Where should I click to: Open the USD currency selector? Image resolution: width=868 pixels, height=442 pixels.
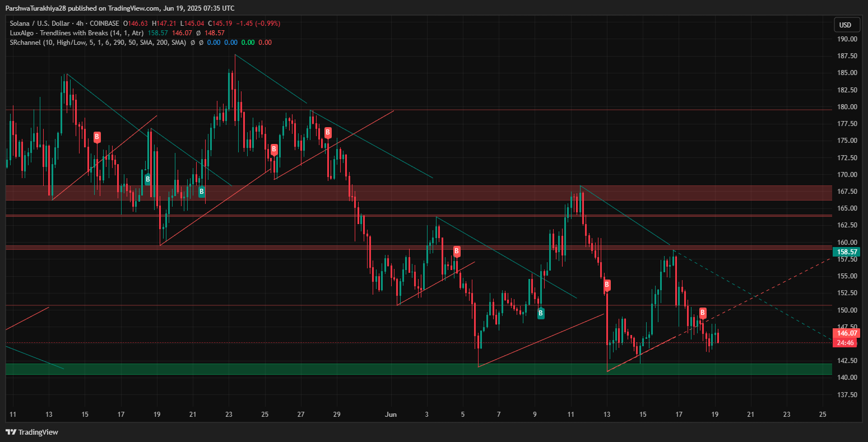[x=844, y=25]
